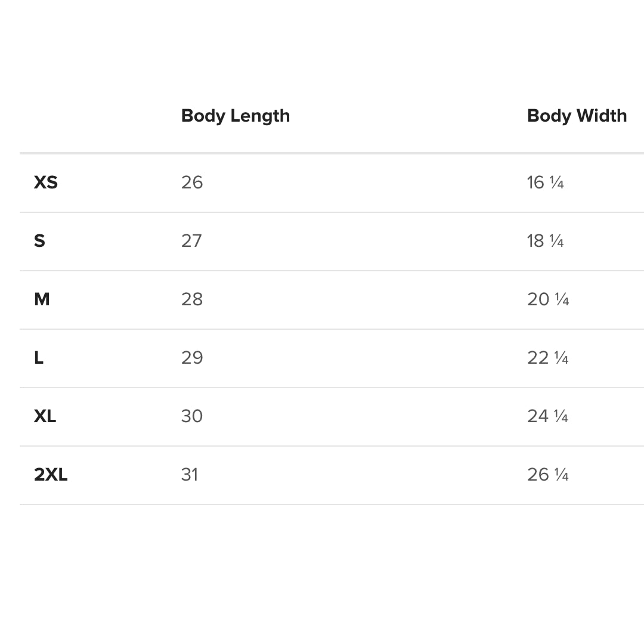
Task: Click the M body width 20 ¼
Action: pos(548,299)
